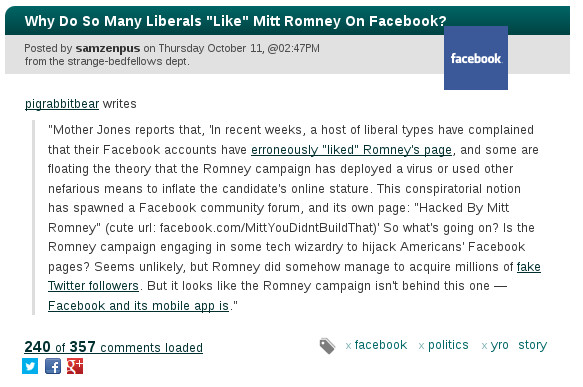
Task: Open the pigrabbitbear submitter profile link
Action: pos(62,104)
